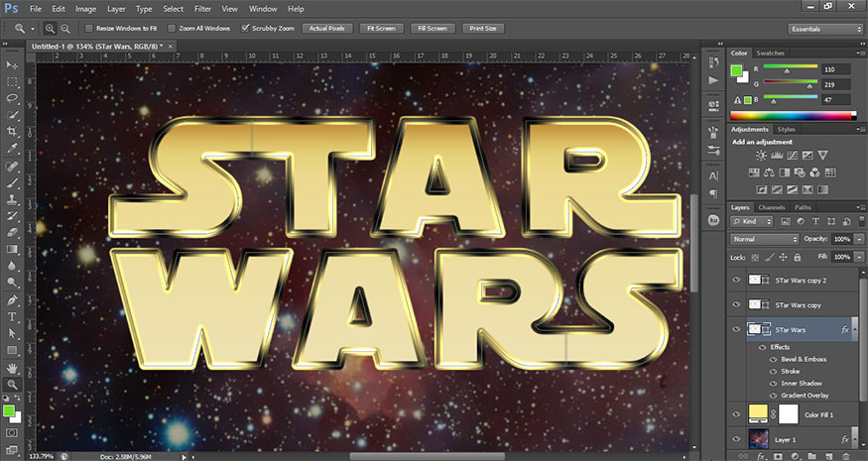Viewport: 868px width, 461px height.
Task: Open the Image menu
Action: (x=85, y=9)
